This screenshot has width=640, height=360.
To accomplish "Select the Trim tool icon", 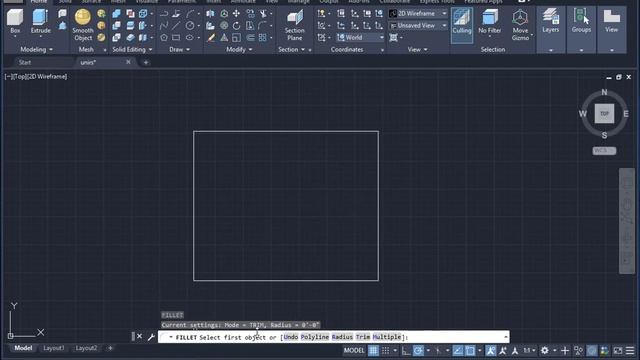I will (x=263, y=13).
